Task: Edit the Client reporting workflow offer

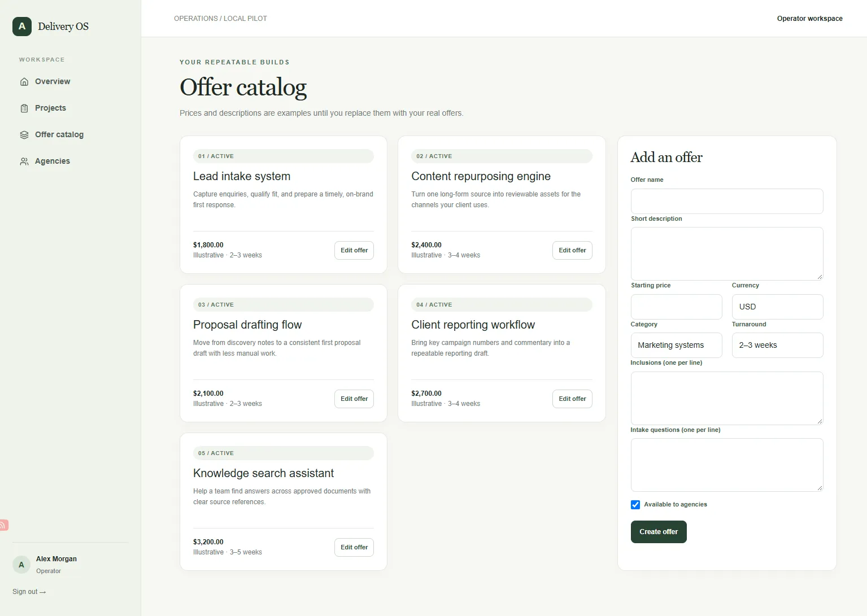Action: [x=572, y=399]
